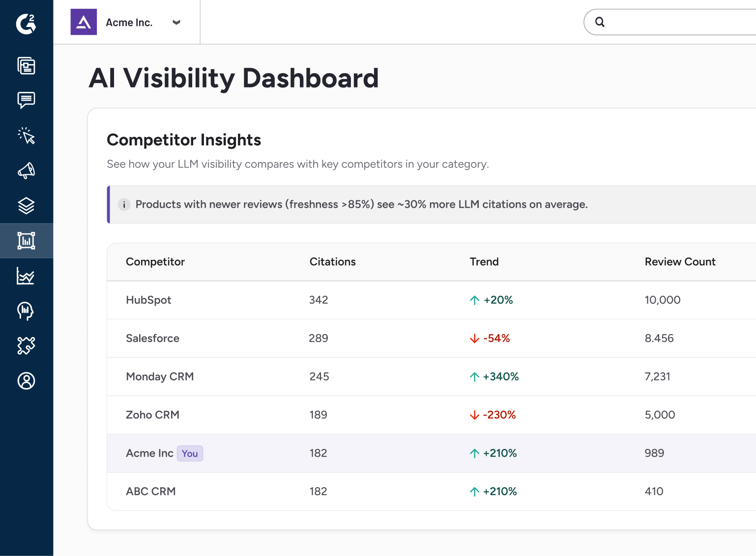
Task: Click the Review Count column header
Action: click(x=680, y=262)
